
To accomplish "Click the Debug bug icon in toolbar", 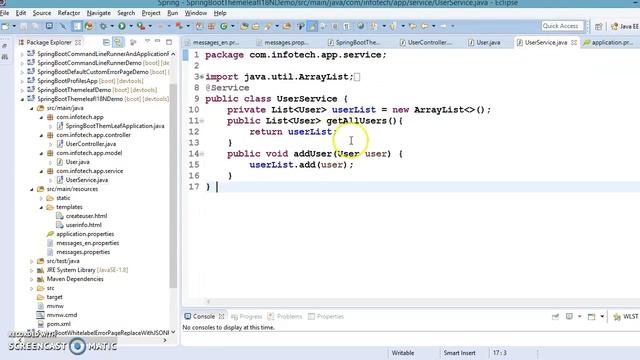I will point(103,26).
